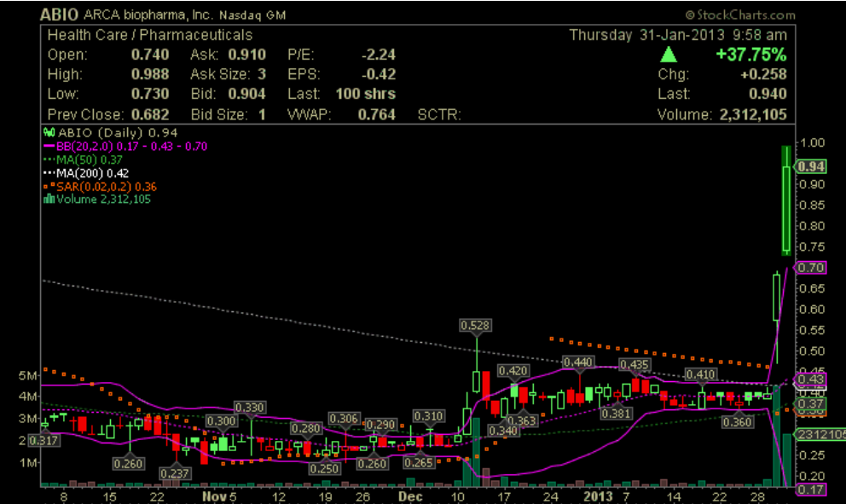Select the ABIO ticker symbol in the header
This screenshot has height=504, width=846.
(x=60, y=14)
